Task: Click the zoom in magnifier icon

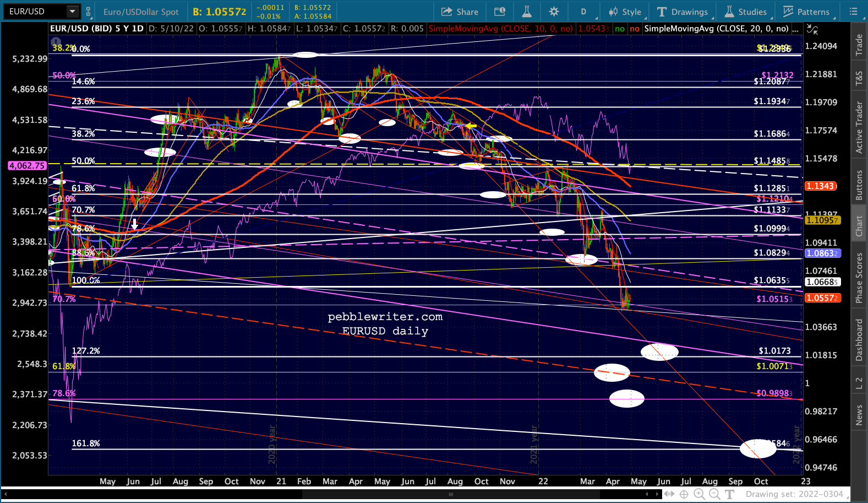Action: pyautogui.click(x=699, y=494)
